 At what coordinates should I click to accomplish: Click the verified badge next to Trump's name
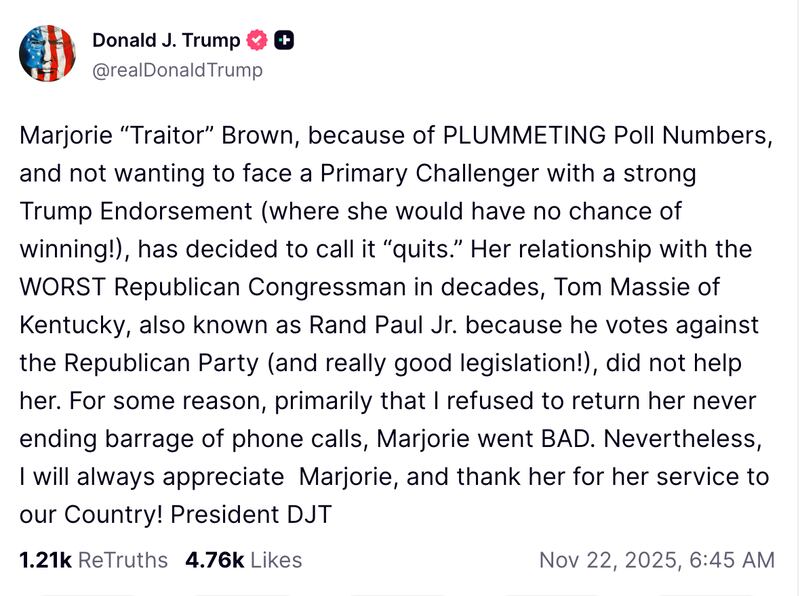(x=256, y=42)
